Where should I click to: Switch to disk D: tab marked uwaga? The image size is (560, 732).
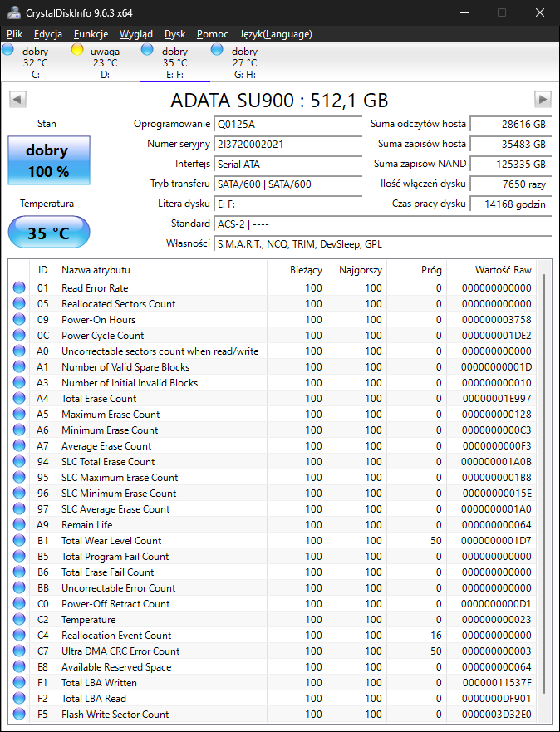[105, 62]
